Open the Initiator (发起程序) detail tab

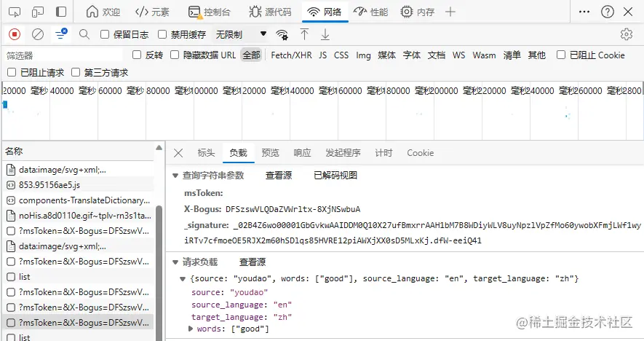pyautogui.click(x=343, y=153)
